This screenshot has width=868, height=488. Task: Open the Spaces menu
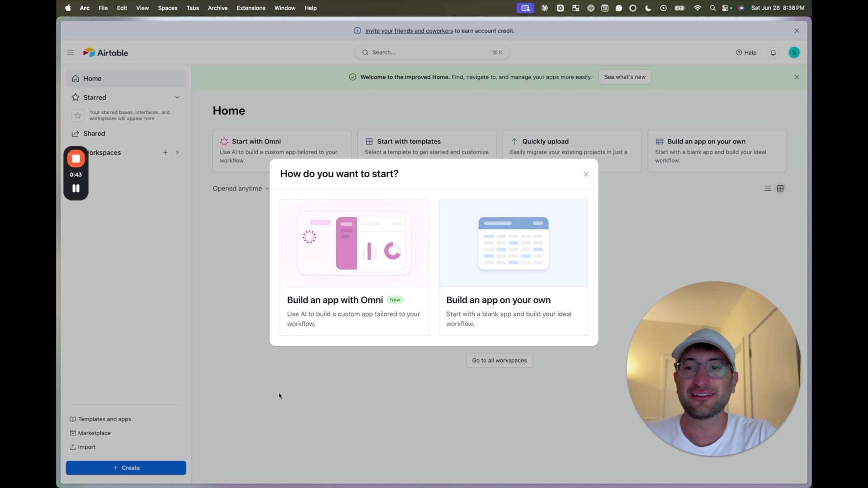(168, 8)
